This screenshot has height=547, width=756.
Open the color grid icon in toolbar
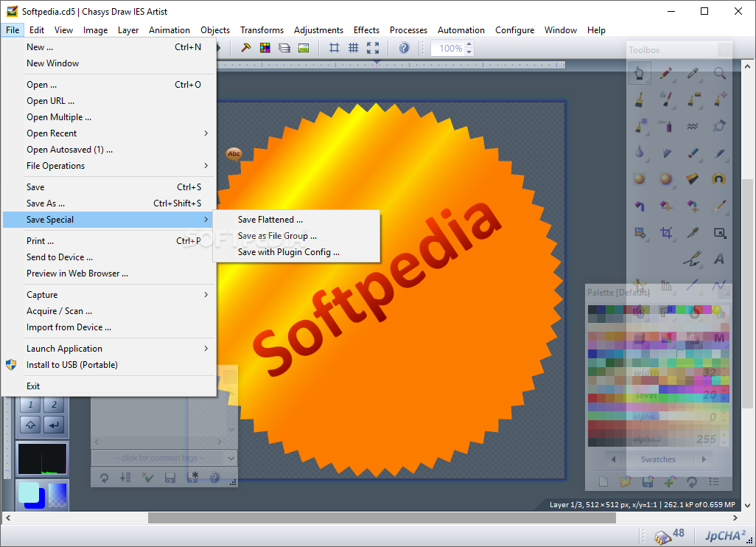click(265, 48)
